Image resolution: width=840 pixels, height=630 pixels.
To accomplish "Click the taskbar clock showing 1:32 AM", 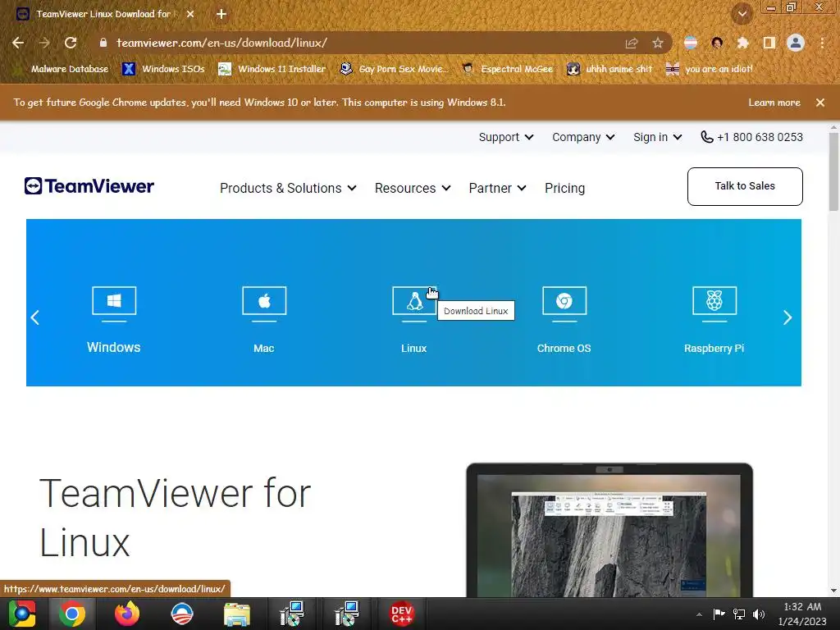I will click(802, 614).
